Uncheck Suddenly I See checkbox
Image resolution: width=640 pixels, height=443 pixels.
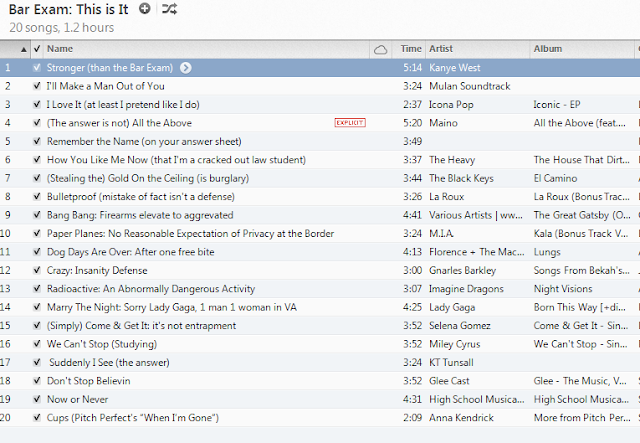point(37,363)
